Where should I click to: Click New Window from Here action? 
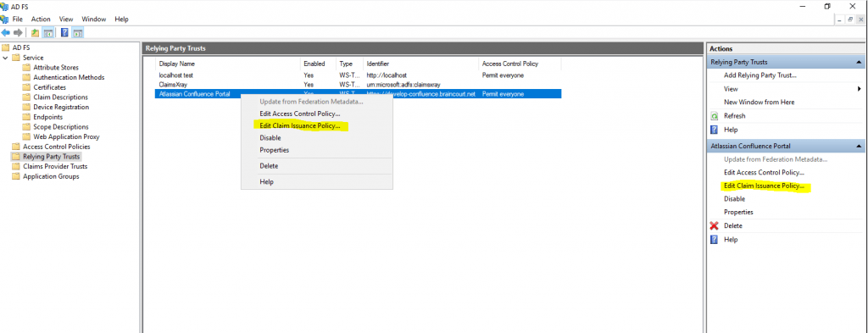[759, 103]
